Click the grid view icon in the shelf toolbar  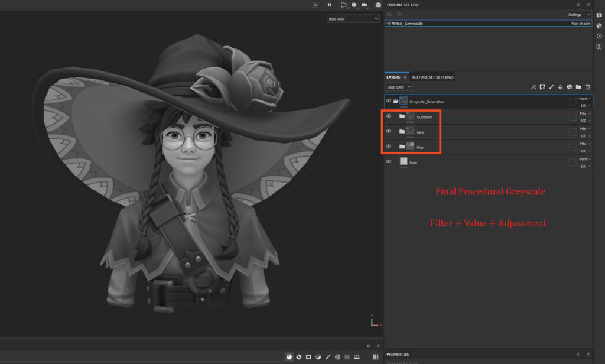375,357
